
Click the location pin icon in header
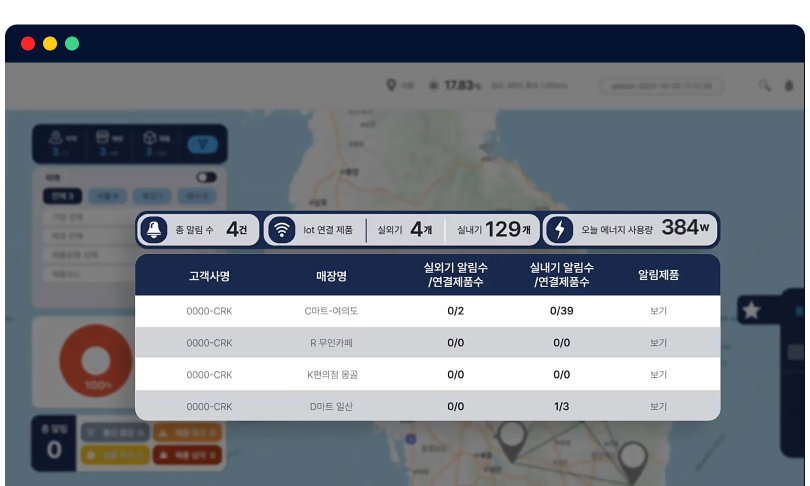tap(391, 85)
